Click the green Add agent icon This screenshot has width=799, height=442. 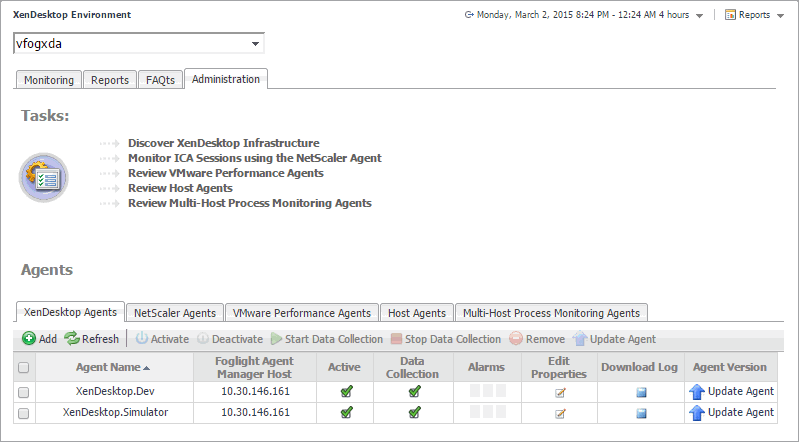pyautogui.click(x=29, y=339)
